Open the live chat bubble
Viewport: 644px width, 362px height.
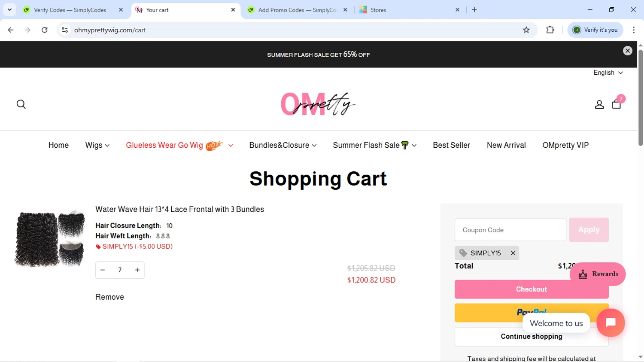point(611,323)
